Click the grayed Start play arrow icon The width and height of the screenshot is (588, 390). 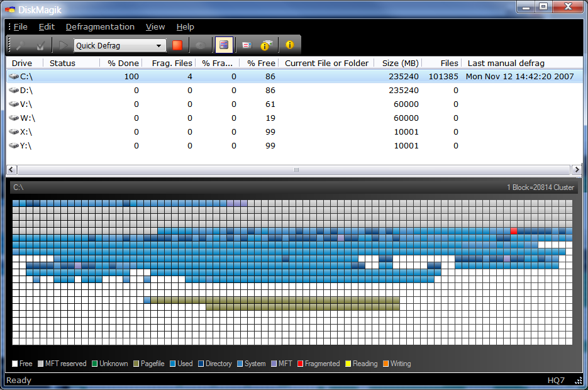[x=63, y=45]
